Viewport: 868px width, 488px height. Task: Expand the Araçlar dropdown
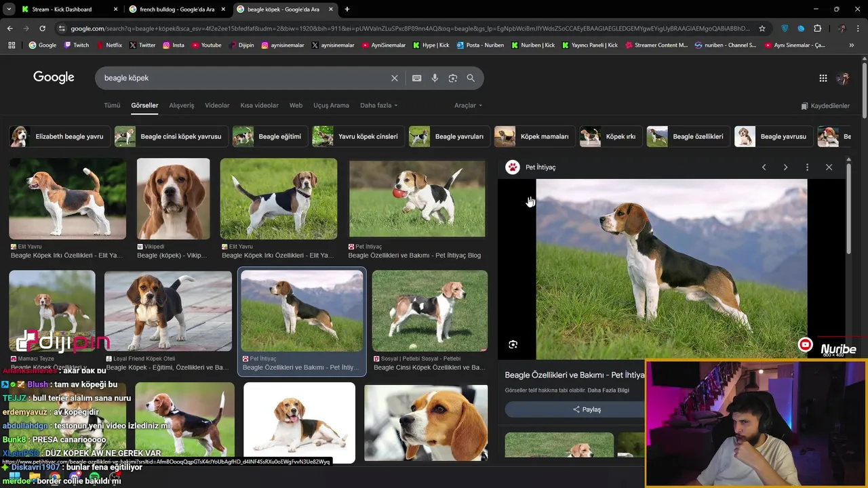(x=468, y=106)
